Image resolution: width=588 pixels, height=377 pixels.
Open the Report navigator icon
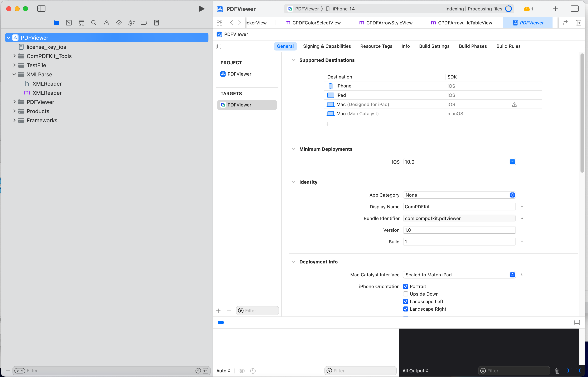(x=156, y=23)
